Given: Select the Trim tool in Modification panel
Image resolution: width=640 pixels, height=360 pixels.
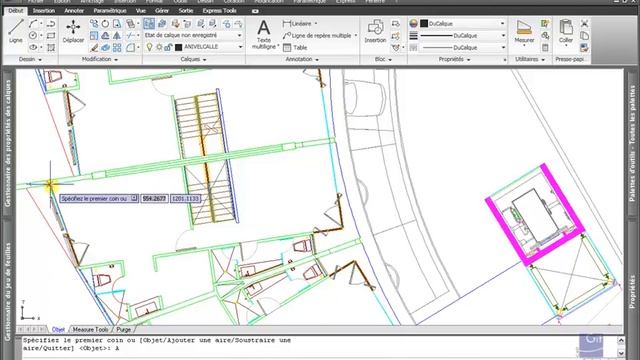Looking at the screenshot, I should click(130, 36).
